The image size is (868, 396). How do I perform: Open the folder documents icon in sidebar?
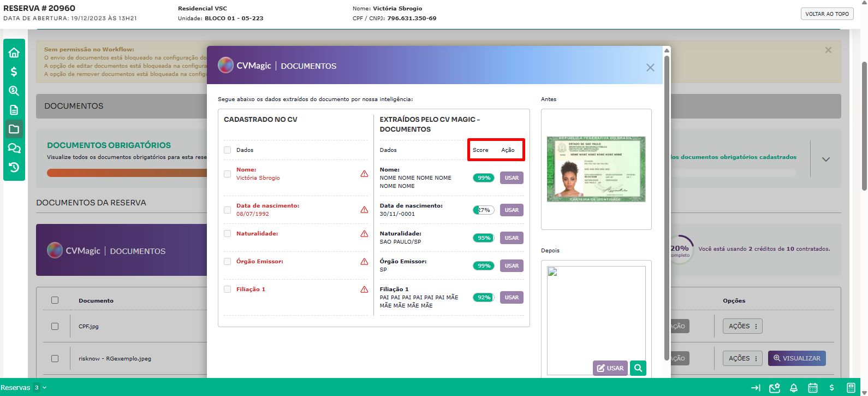[x=14, y=129]
